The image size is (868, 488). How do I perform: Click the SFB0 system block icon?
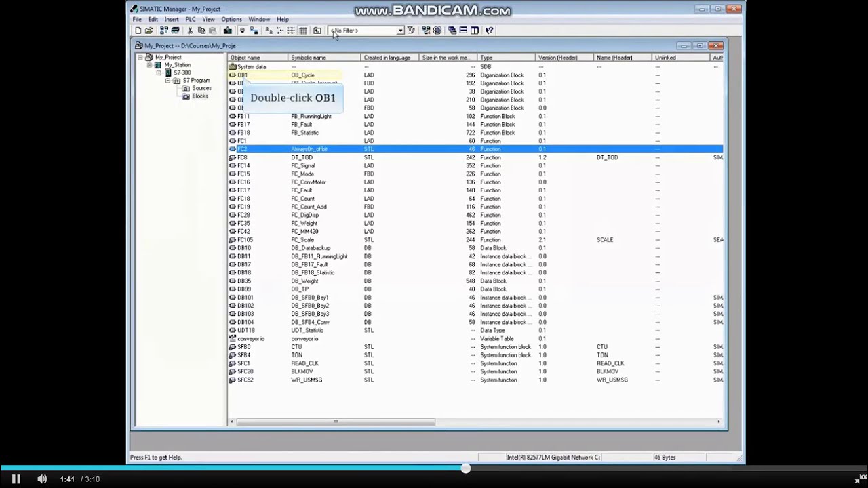coord(233,347)
